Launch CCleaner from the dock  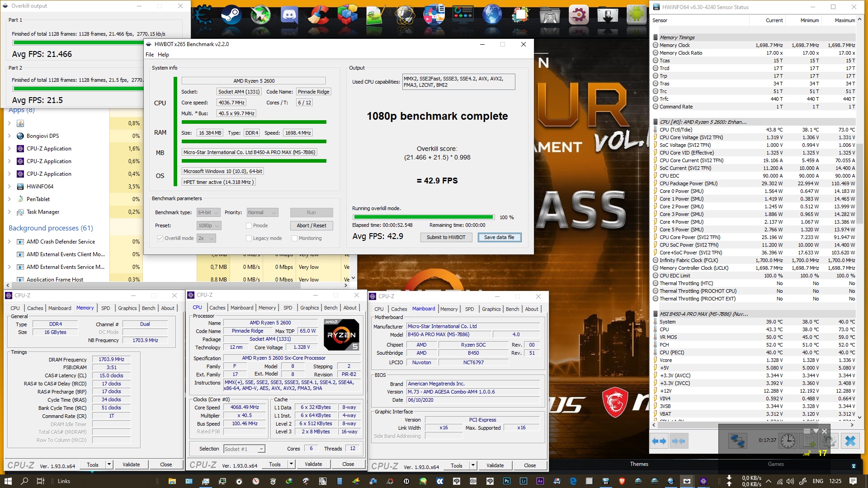pos(318,14)
